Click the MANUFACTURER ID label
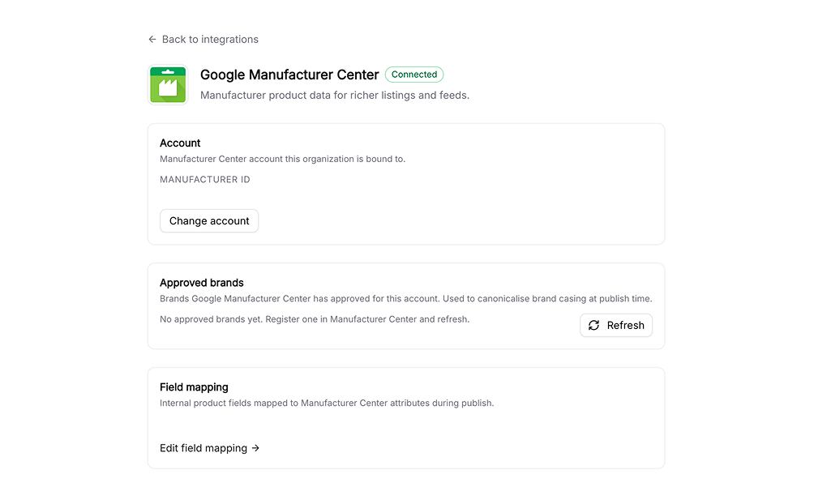814x504 pixels. coord(205,180)
